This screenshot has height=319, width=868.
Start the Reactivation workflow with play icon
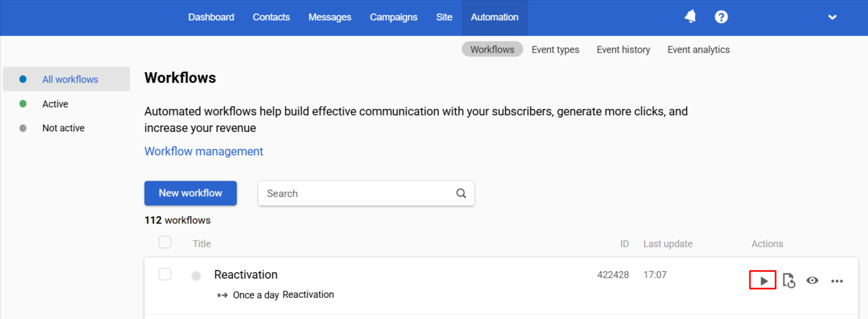click(x=763, y=281)
